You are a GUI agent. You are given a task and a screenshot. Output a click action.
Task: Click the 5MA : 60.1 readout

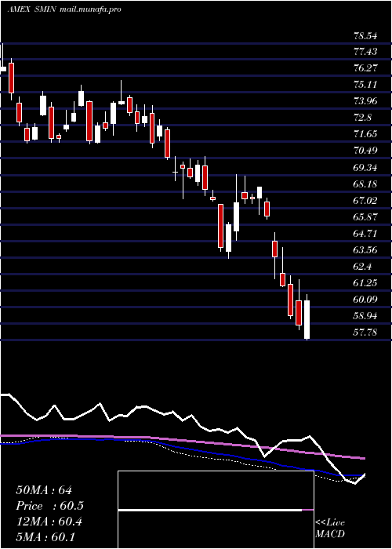coord(45,537)
